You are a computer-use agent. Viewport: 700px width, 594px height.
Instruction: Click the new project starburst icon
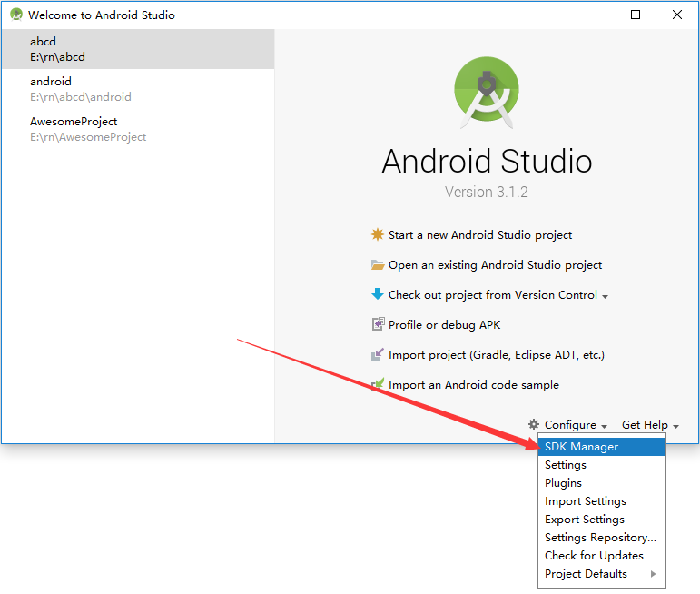[378, 234]
